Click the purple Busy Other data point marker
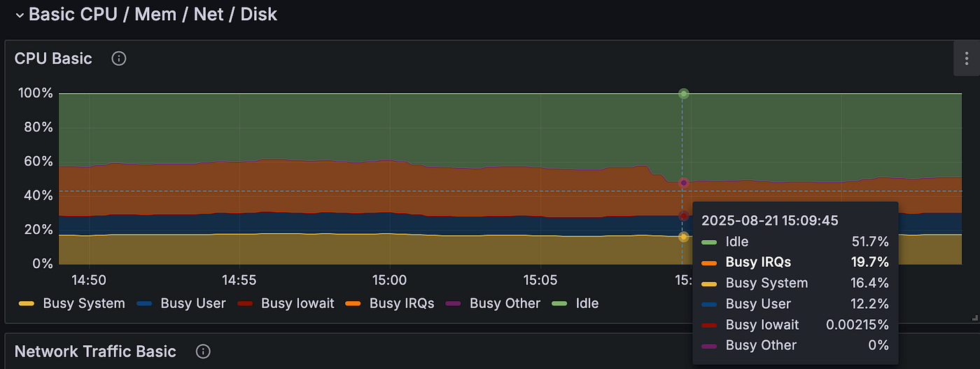The image size is (980, 369). pyautogui.click(x=684, y=183)
